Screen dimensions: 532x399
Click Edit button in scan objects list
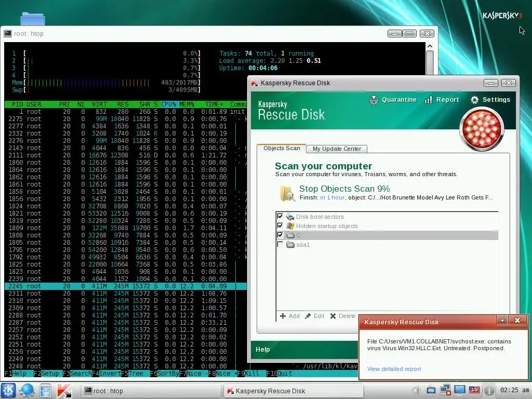pyautogui.click(x=314, y=316)
